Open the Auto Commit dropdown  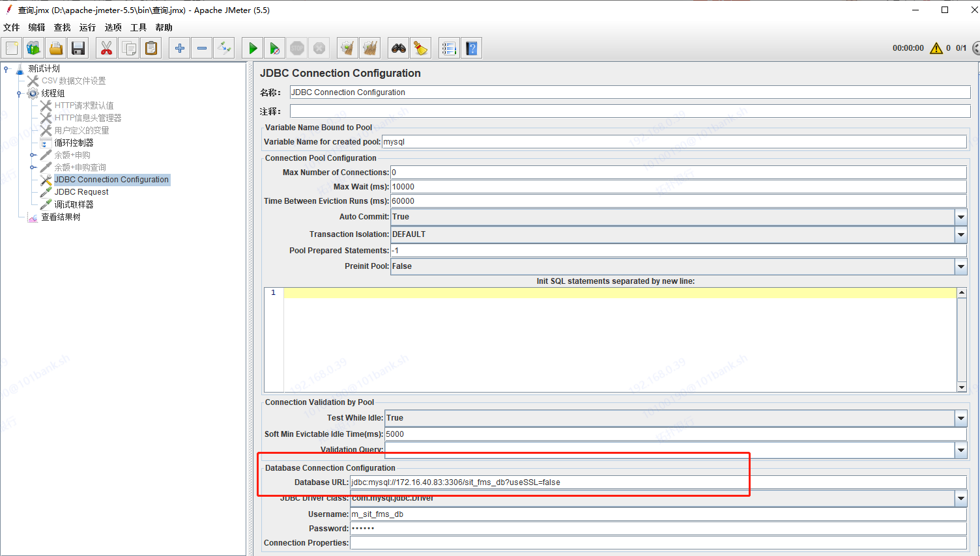[960, 217]
